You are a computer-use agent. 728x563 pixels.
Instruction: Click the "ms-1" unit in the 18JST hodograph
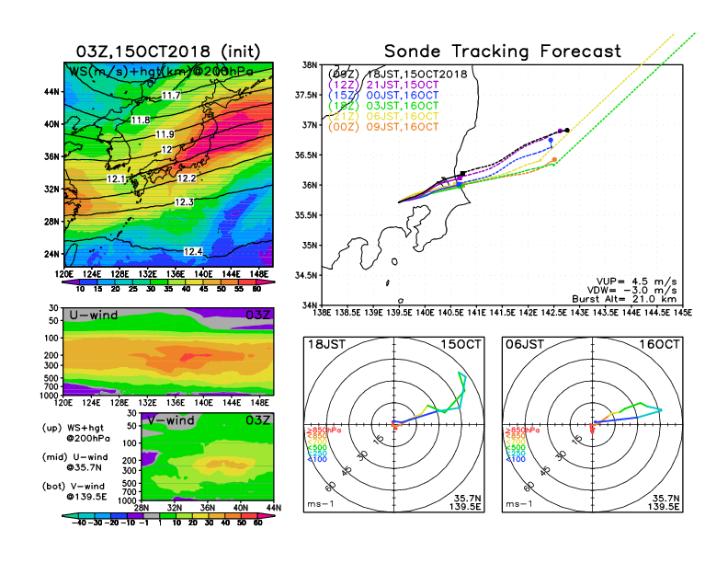click(x=321, y=504)
